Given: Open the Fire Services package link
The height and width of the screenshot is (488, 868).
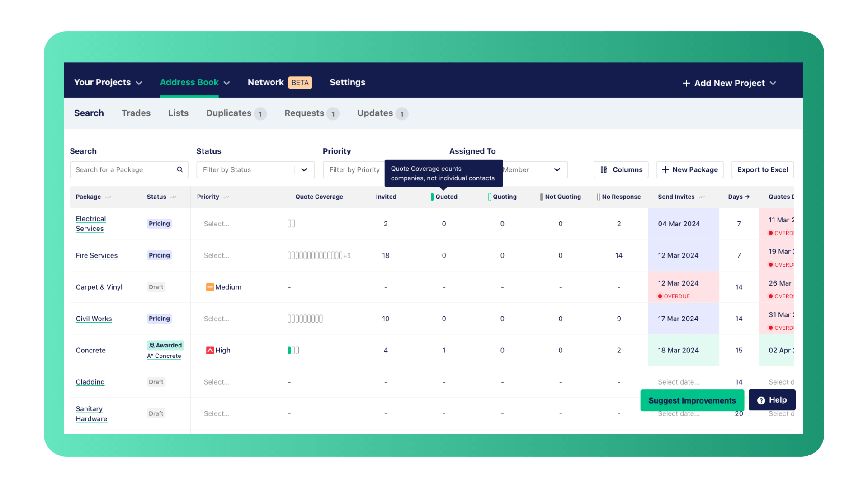Looking at the screenshot, I should coord(96,255).
